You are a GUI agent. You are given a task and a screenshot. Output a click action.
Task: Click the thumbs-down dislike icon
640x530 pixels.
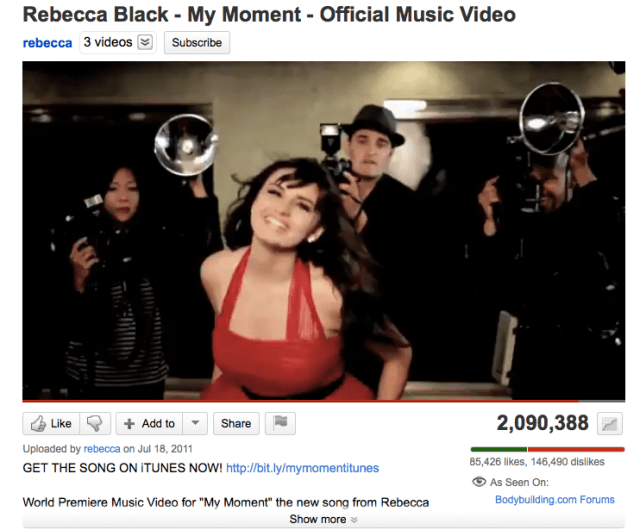coord(95,423)
